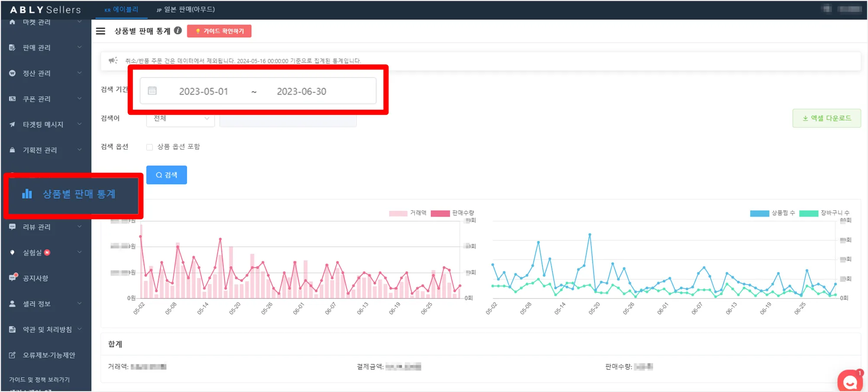This screenshot has height=392, width=868.
Task: Open the 전체 search type dropdown
Action: (180, 118)
